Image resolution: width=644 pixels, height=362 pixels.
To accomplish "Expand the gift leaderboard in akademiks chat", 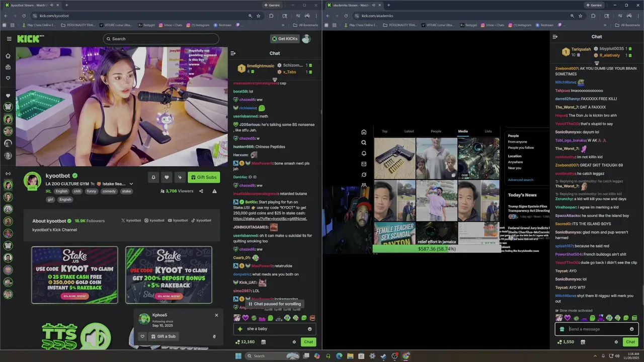I will pos(597,63).
